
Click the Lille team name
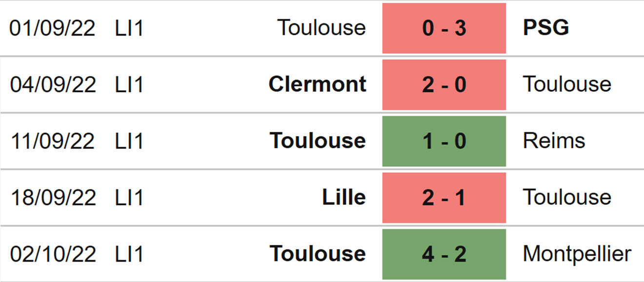[x=343, y=198]
